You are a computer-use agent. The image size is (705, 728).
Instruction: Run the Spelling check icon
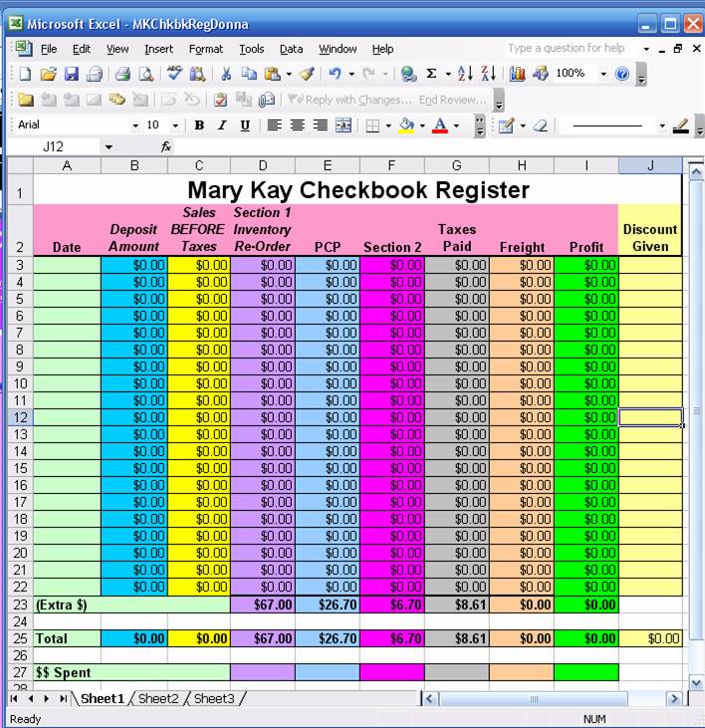coord(174,74)
